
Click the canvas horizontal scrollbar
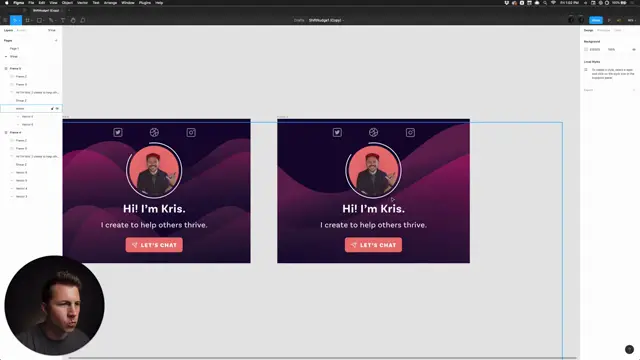pos(322,358)
